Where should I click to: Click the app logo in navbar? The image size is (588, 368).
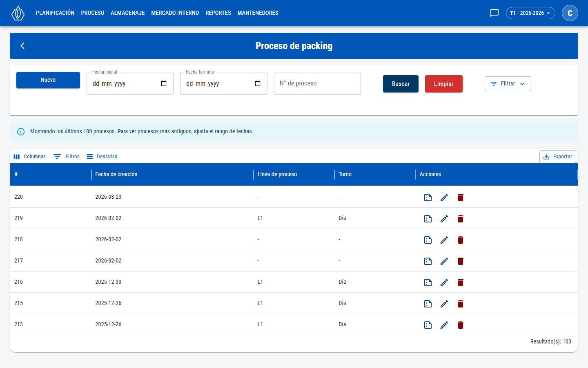click(18, 13)
